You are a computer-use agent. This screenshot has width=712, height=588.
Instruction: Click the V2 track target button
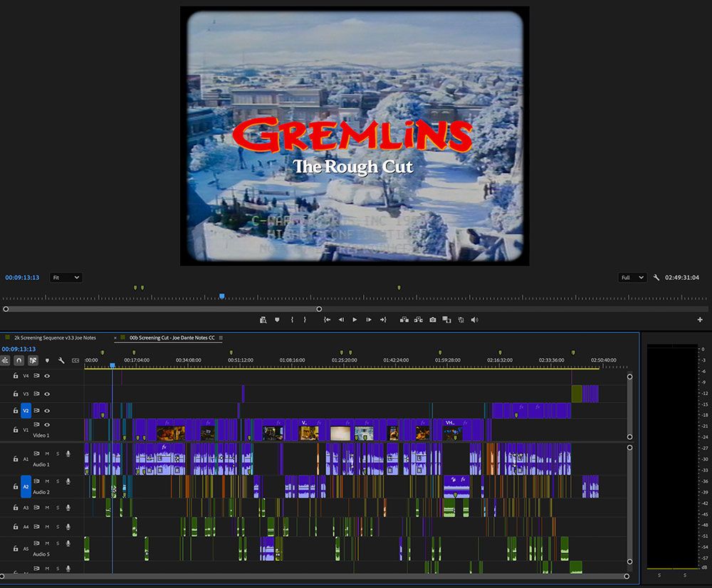pos(26,411)
